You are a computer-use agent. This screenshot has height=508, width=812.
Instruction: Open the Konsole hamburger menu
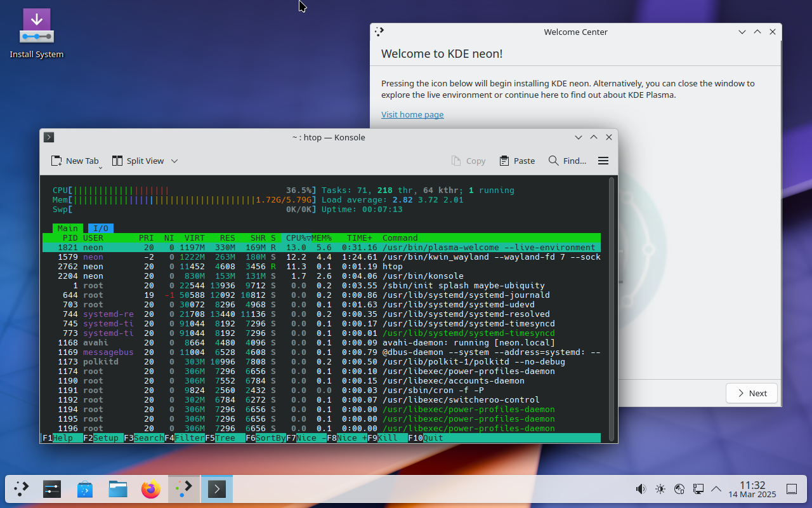[x=603, y=161]
